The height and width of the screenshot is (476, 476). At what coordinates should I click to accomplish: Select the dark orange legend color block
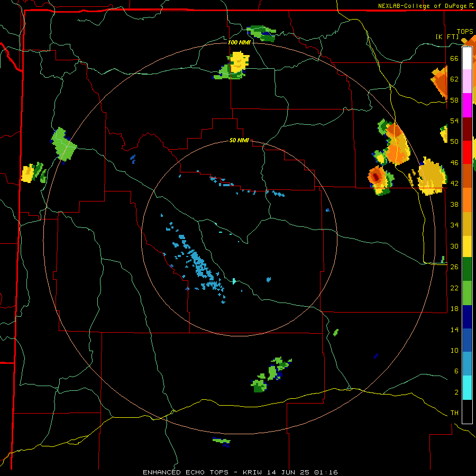tap(467, 176)
